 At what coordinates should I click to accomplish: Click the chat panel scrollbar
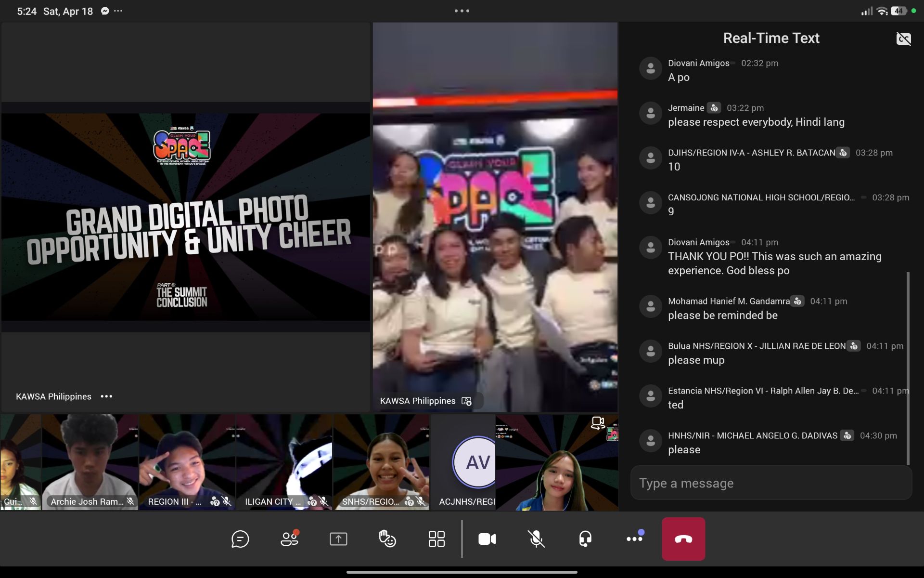coord(908,368)
